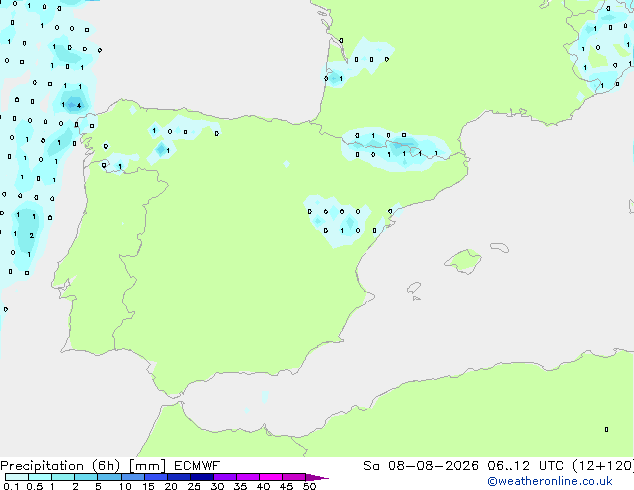The width and height of the screenshot is (634, 490).
Task: Pick the legend swatch between 40 and 45
Action: point(271,477)
